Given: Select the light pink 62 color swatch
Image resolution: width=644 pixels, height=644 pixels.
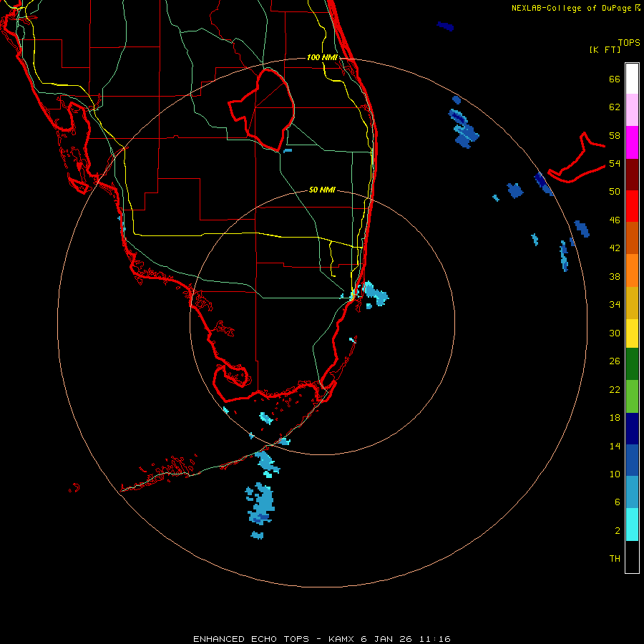Looking at the screenshot, I should (x=632, y=110).
